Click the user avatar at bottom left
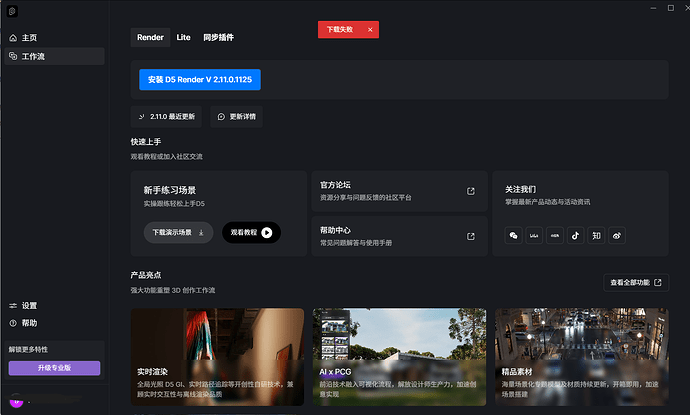Viewport: 690px width, 415px height. [14, 401]
